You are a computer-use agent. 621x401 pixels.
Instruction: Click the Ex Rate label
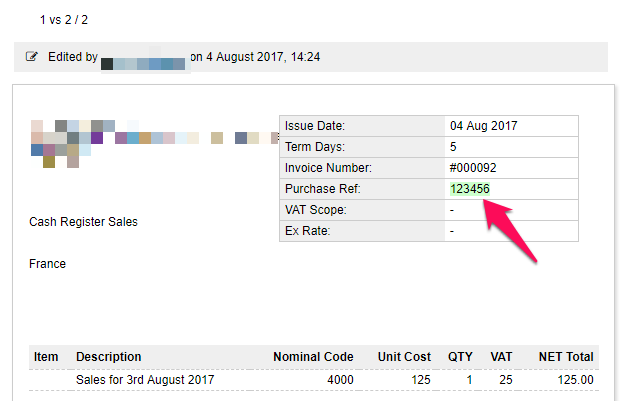(x=307, y=231)
